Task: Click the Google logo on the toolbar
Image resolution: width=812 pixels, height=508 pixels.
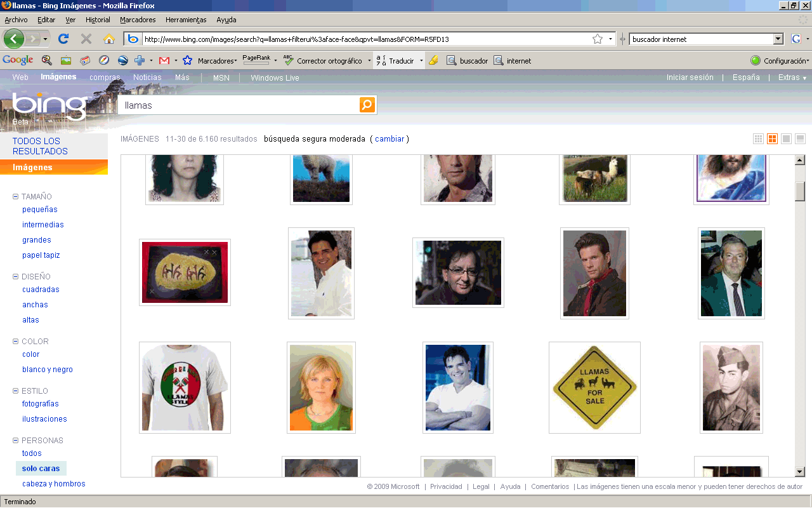Action: tap(18, 60)
